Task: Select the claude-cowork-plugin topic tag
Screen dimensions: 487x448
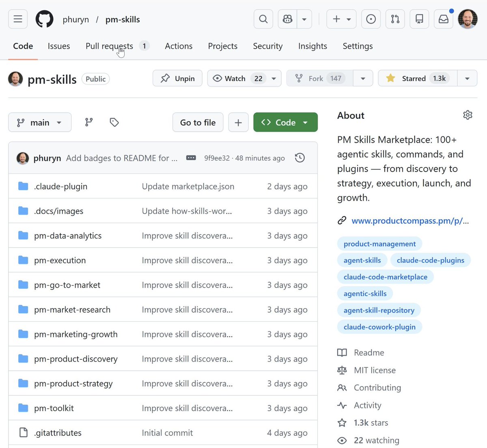Action: coord(379,327)
